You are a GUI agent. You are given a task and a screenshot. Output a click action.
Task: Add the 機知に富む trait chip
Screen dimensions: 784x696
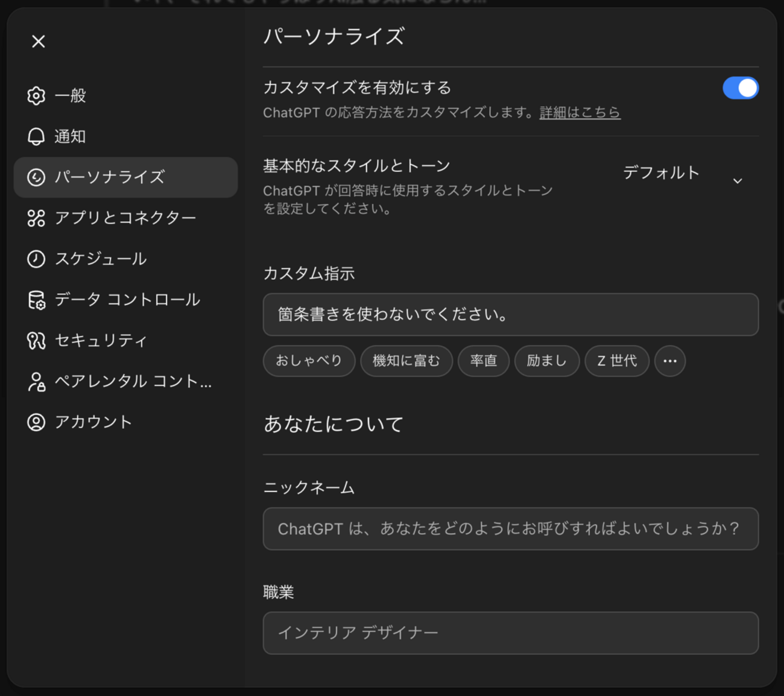tap(406, 361)
